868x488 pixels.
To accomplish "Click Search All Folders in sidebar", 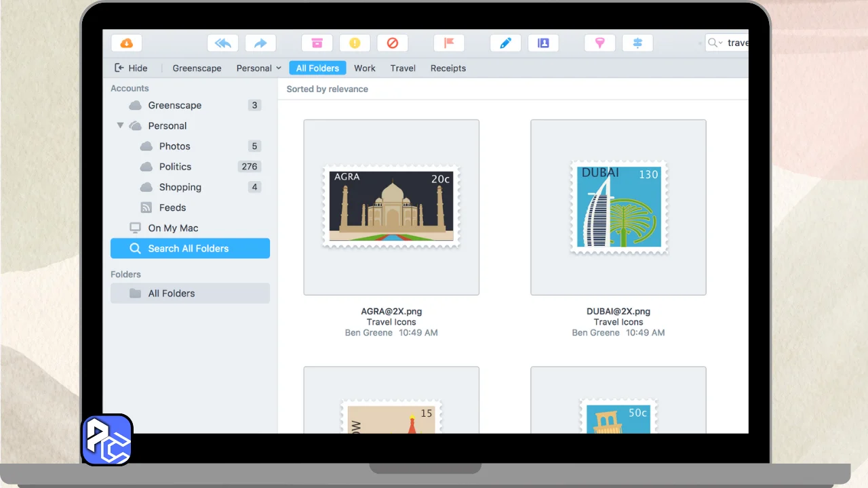I will (190, 249).
